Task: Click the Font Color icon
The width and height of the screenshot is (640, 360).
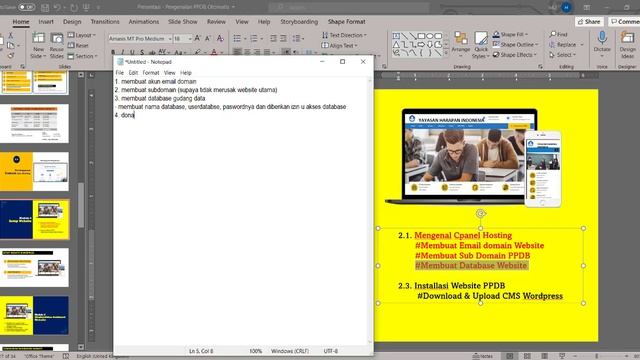Action: pyautogui.click(x=214, y=52)
